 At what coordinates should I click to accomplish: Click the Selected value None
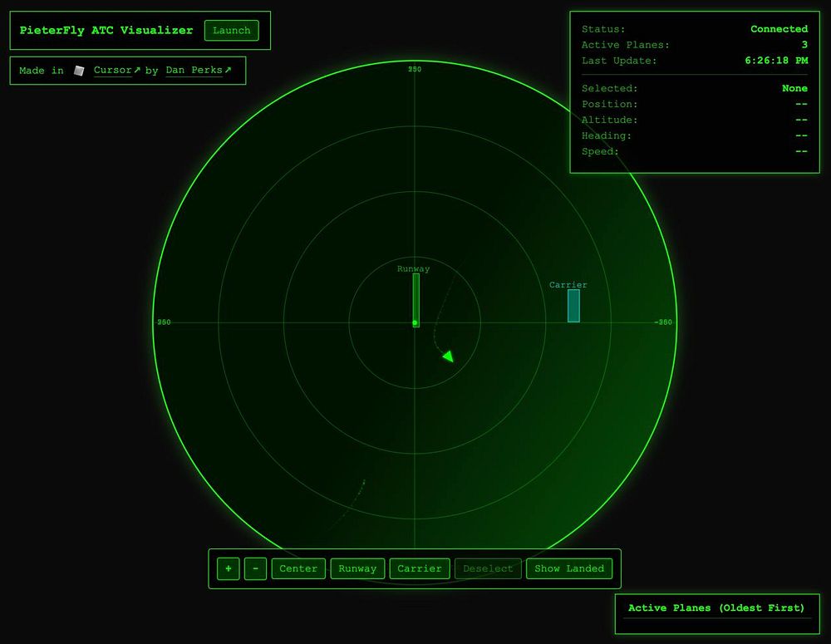click(x=795, y=88)
